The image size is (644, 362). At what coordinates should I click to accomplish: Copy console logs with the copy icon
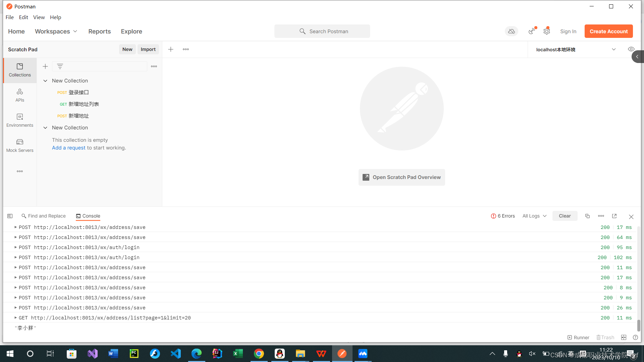click(x=587, y=216)
